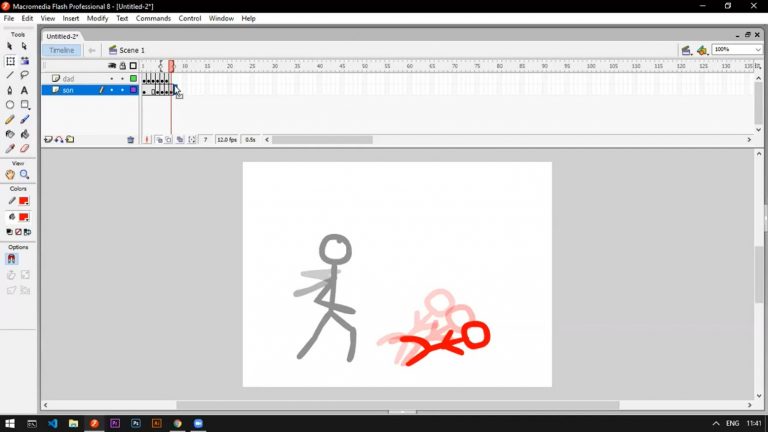768x432 pixels.
Task: Select the Subselection tool
Action: coord(24,46)
